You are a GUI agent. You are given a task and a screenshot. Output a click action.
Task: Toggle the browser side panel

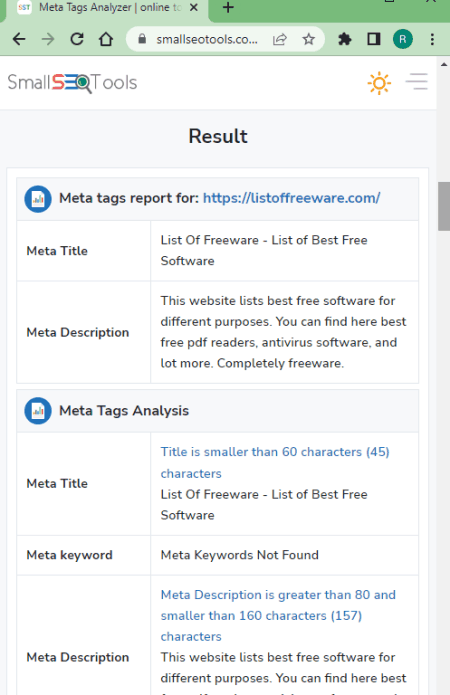tap(374, 39)
